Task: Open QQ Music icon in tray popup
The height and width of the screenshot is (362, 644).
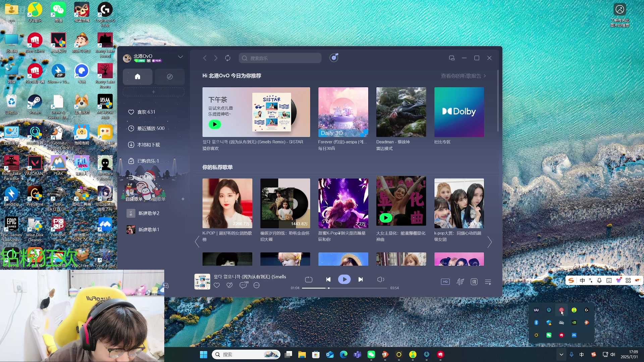Action: (x=574, y=310)
